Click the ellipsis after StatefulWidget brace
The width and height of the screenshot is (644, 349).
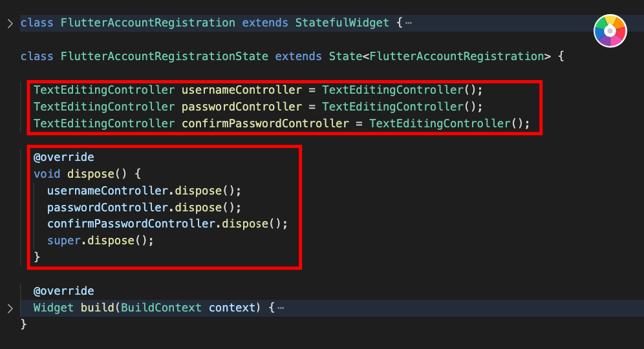click(409, 23)
